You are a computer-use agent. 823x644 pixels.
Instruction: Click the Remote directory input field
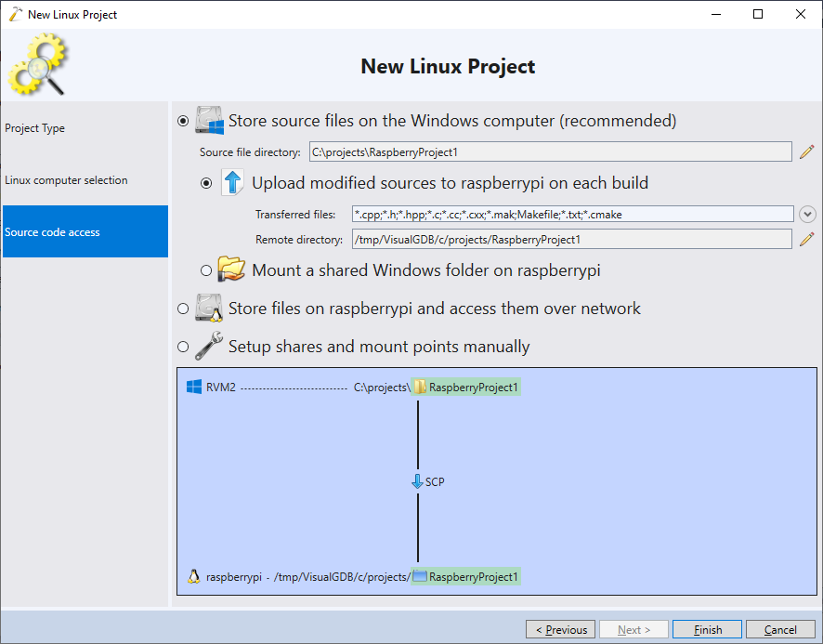(x=572, y=240)
